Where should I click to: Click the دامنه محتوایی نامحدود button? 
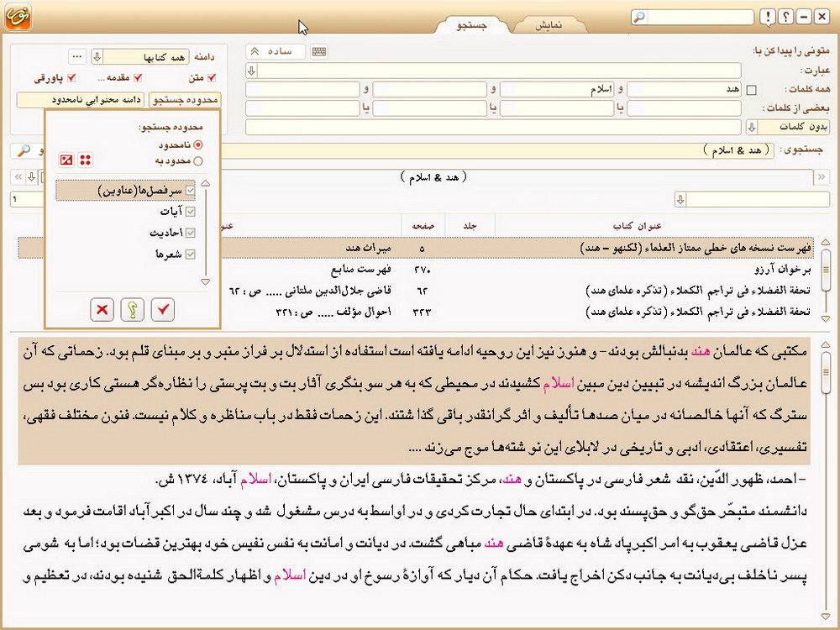click(x=81, y=100)
